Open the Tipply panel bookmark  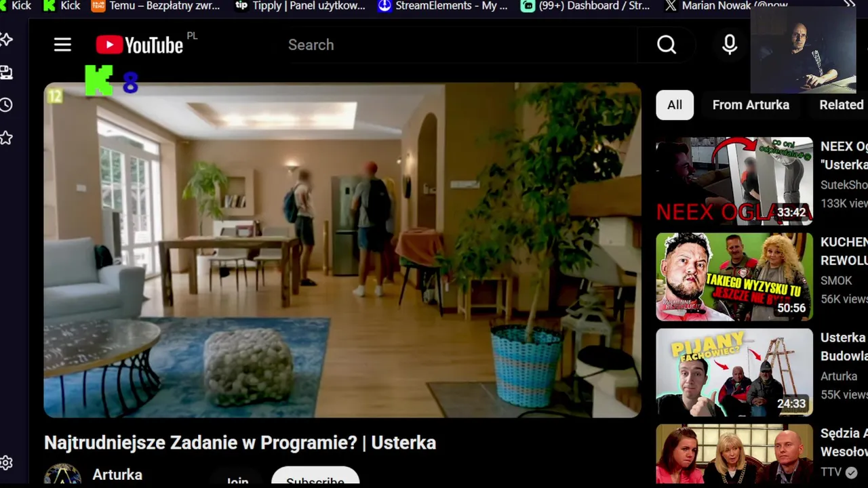pyautogui.click(x=300, y=5)
